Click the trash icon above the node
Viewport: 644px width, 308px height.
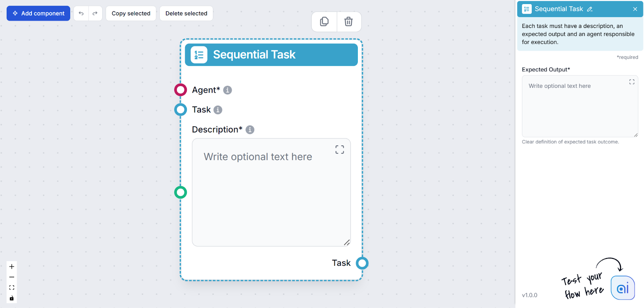[x=349, y=21]
